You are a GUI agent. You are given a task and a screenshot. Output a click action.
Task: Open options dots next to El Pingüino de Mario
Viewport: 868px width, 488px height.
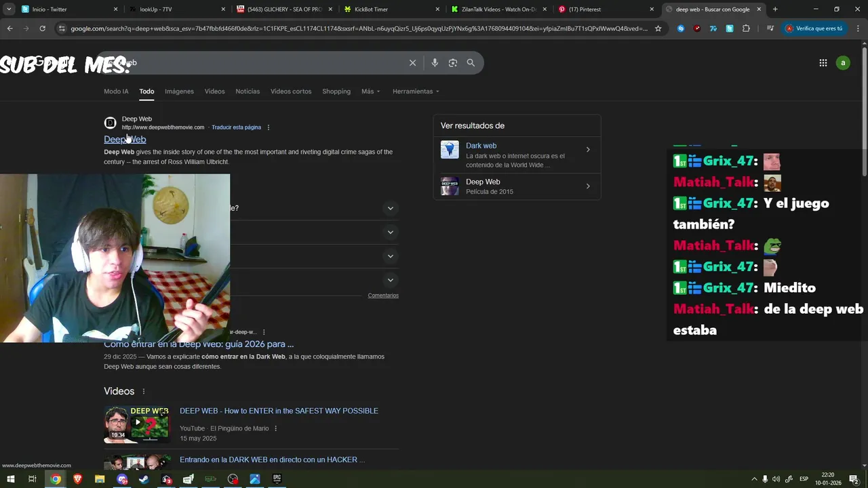click(x=275, y=428)
